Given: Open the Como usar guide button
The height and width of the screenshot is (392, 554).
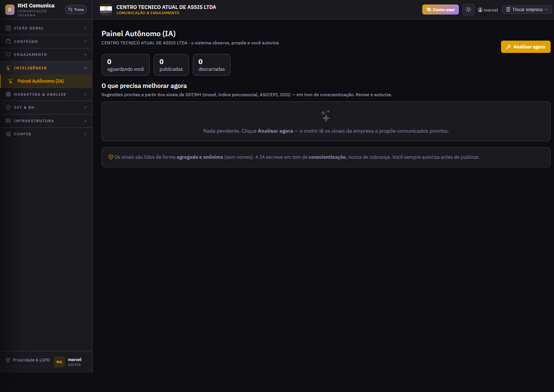Looking at the screenshot, I should [441, 10].
